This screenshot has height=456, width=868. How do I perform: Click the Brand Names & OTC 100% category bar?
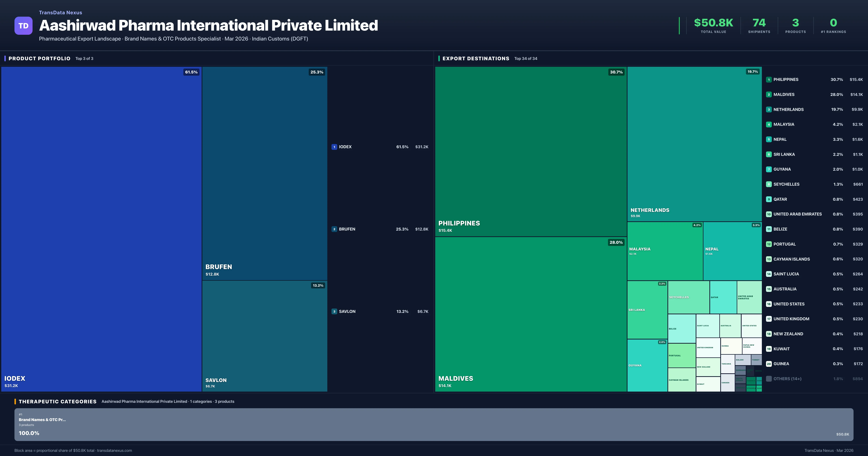tap(435, 425)
